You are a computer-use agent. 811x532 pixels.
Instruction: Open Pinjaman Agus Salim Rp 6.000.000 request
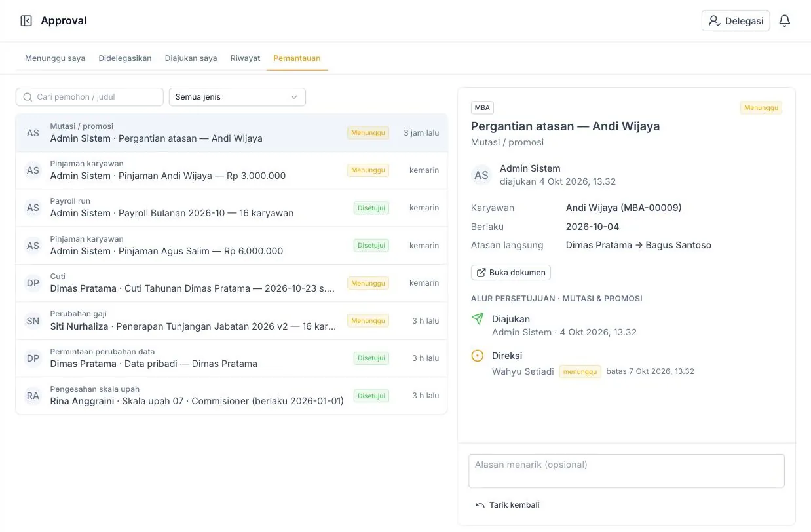[x=231, y=245]
